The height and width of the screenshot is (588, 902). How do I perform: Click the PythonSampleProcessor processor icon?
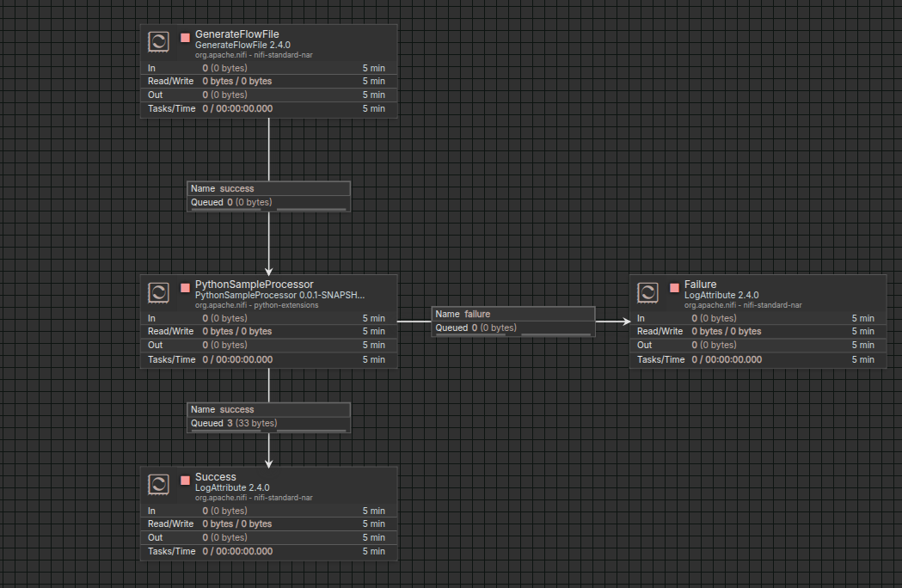tap(158, 292)
